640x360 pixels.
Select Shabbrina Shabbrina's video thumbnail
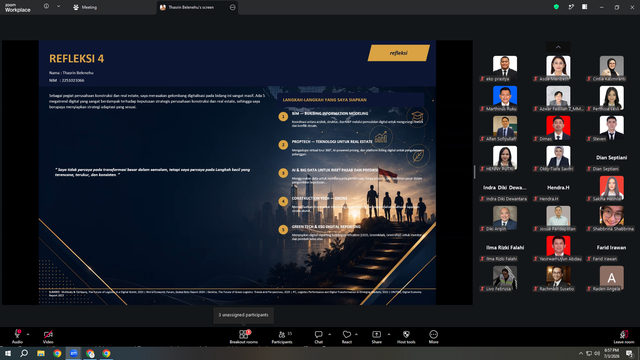pyautogui.click(x=611, y=218)
